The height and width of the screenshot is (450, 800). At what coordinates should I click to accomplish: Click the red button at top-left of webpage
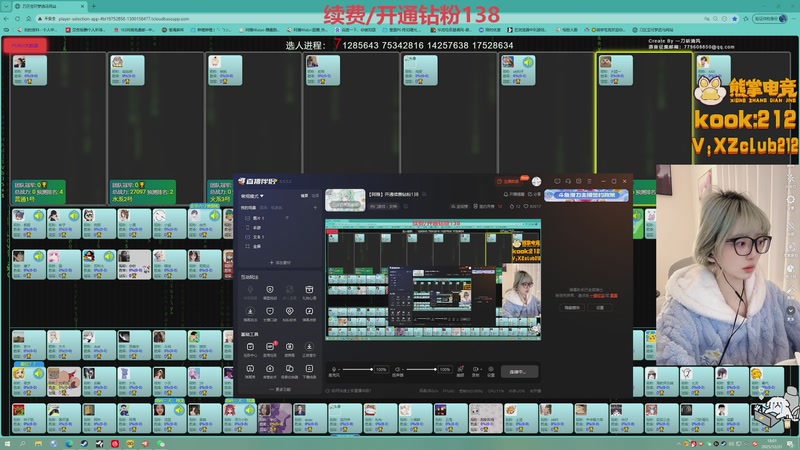tap(26, 45)
